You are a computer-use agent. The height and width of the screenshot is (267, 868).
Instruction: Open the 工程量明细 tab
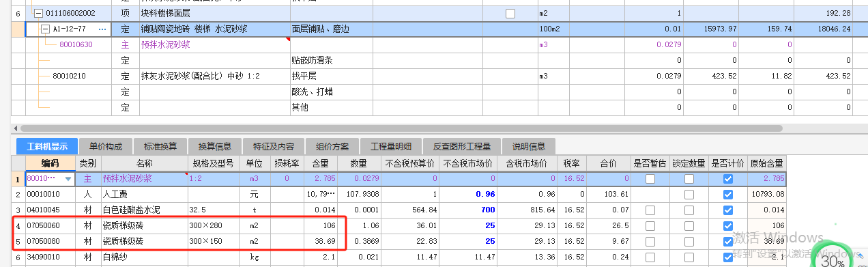coord(391,147)
